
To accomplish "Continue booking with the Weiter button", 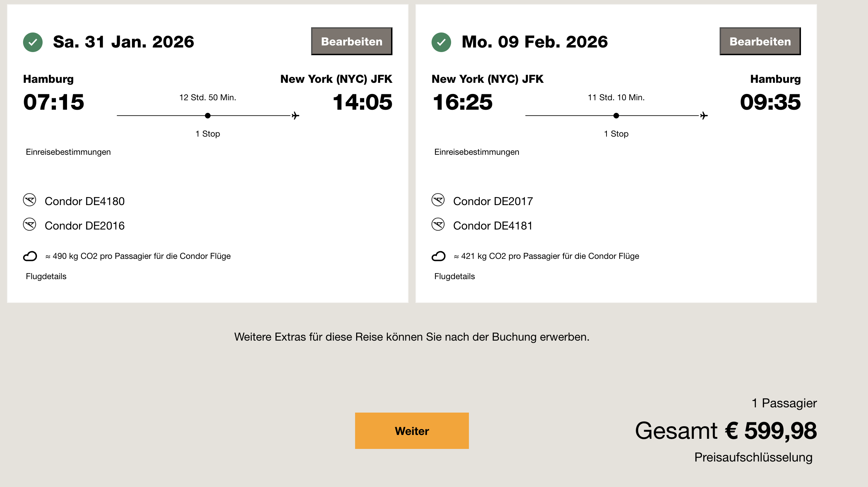I will 412,431.
